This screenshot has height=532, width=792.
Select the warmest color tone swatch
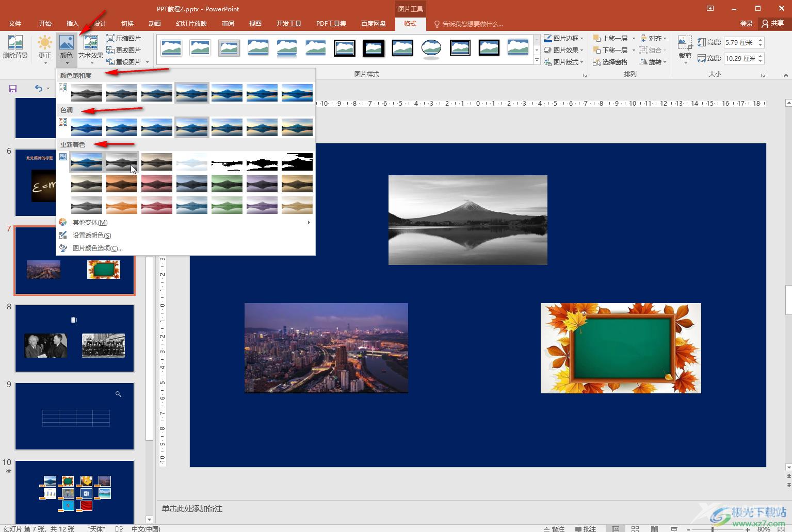tap(297, 127)
